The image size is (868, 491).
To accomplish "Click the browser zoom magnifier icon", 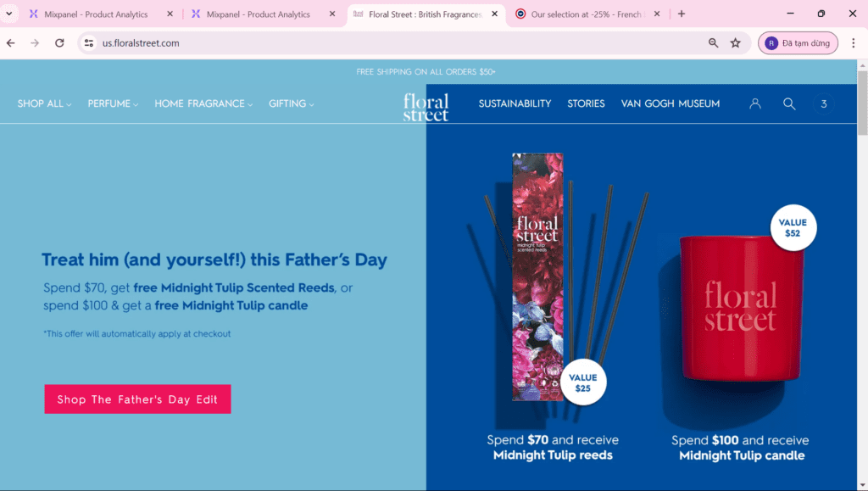I will click(x=714, y=43).
